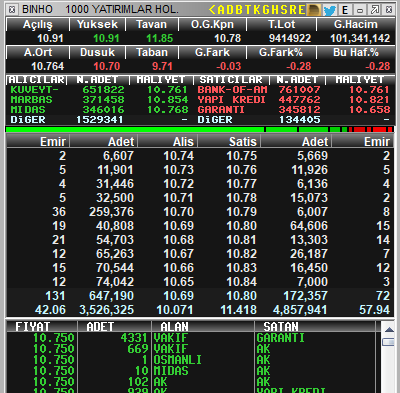Click the black 'E' icon button beside Twitter

(345, 10)
